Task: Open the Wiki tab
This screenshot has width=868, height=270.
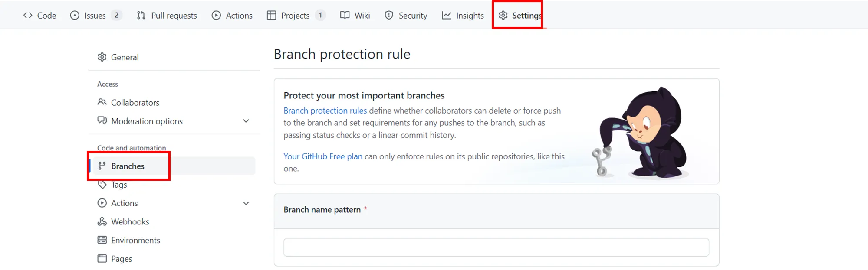Action: 355,16
